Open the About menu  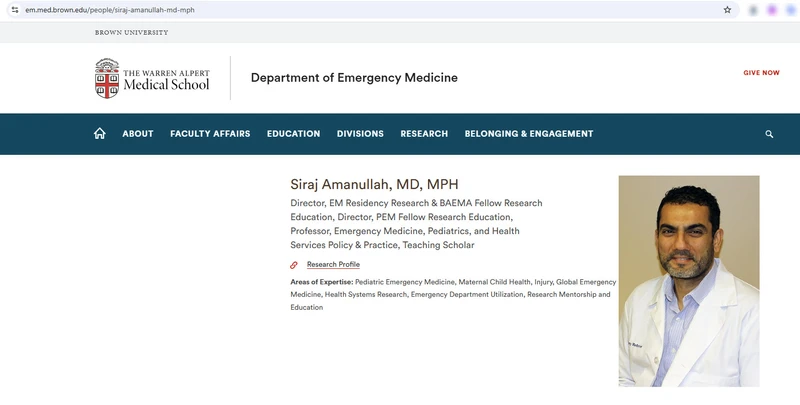138,134
